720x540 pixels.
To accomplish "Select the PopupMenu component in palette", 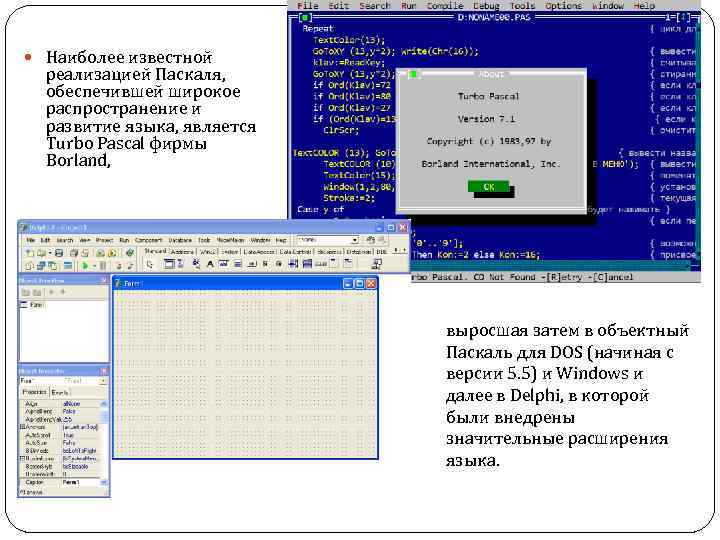I will 196,264.
